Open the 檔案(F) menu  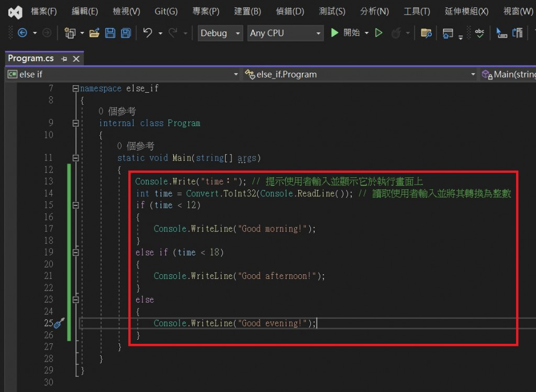click(x=44, y=12)
